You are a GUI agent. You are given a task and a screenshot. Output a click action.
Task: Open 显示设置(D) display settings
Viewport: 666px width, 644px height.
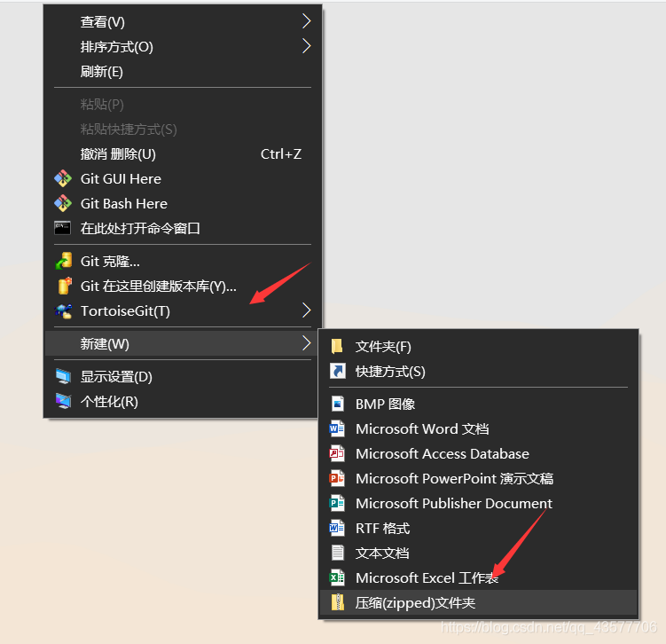[x=116, y=376]
